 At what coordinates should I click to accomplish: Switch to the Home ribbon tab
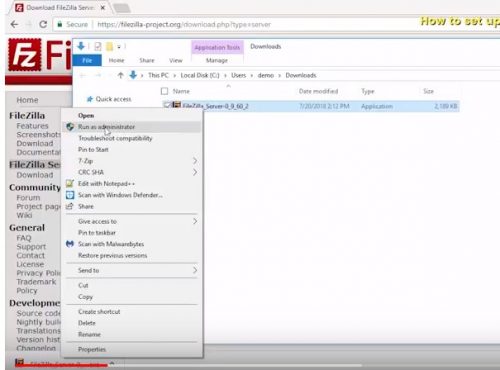click(116, 60)
